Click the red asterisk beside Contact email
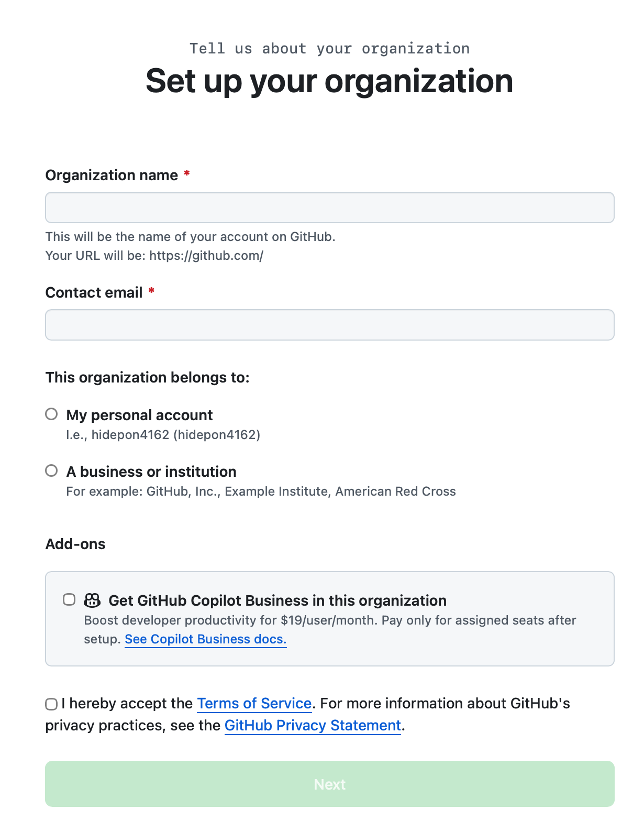The image size is (644, 831). [151, 291]
